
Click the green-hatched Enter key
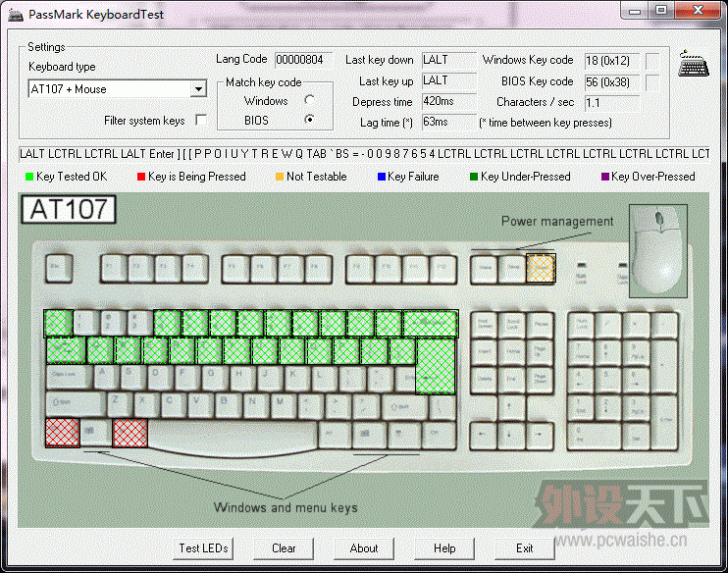tap(436, 366)
